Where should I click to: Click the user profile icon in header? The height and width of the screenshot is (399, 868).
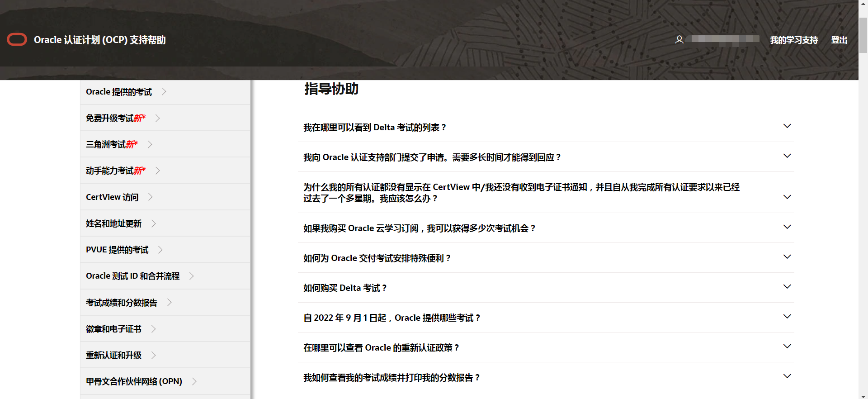point(679,40)
